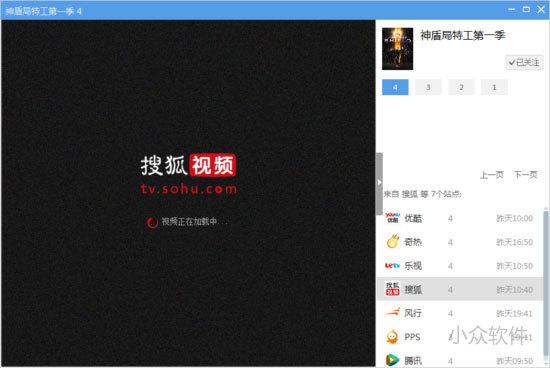Choose the 乐视 source name
Image resolution: width=550 pixels, height=368 pixels.
click(x=413, y=266)
